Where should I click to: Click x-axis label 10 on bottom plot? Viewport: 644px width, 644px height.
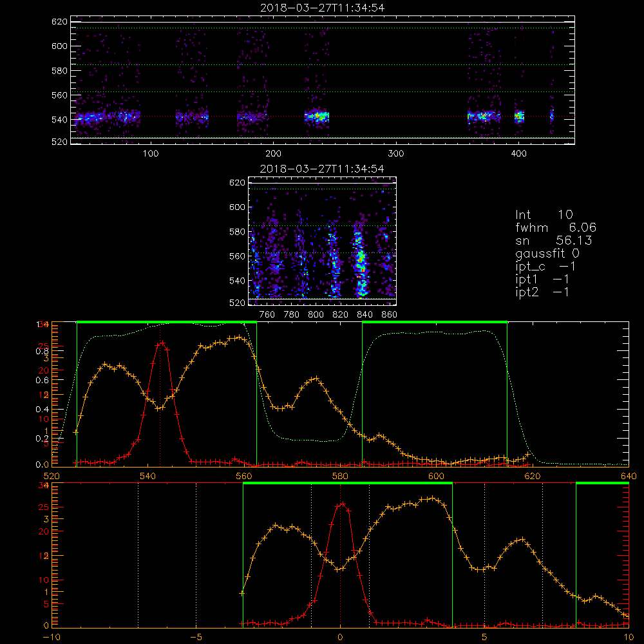tap(629, 638)
